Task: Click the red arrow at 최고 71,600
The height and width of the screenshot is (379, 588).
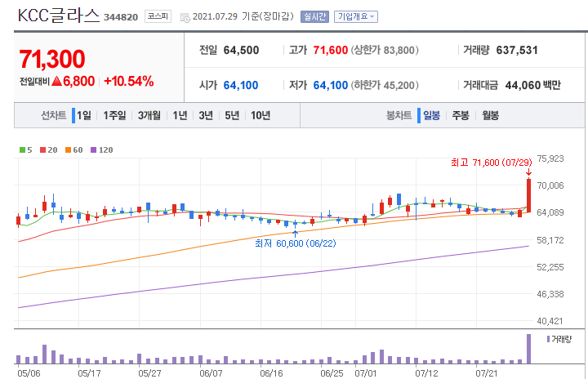Action: 528,172
